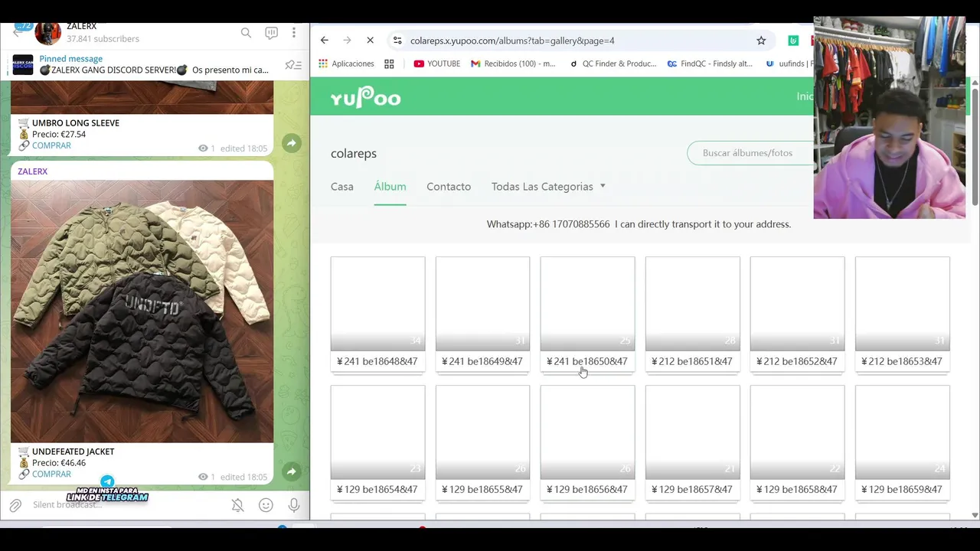Open album ¥241 be18650&47

click(587, 314)
